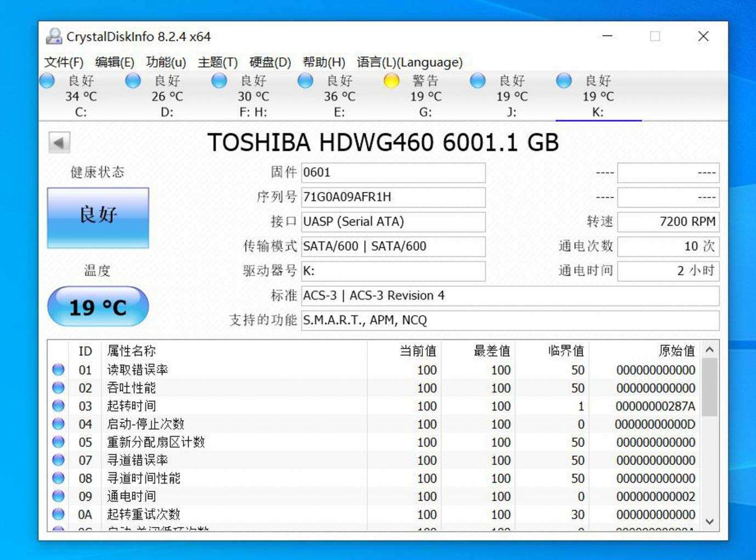
Task: Click raw value 00000000000D
Action: (655, 425)
